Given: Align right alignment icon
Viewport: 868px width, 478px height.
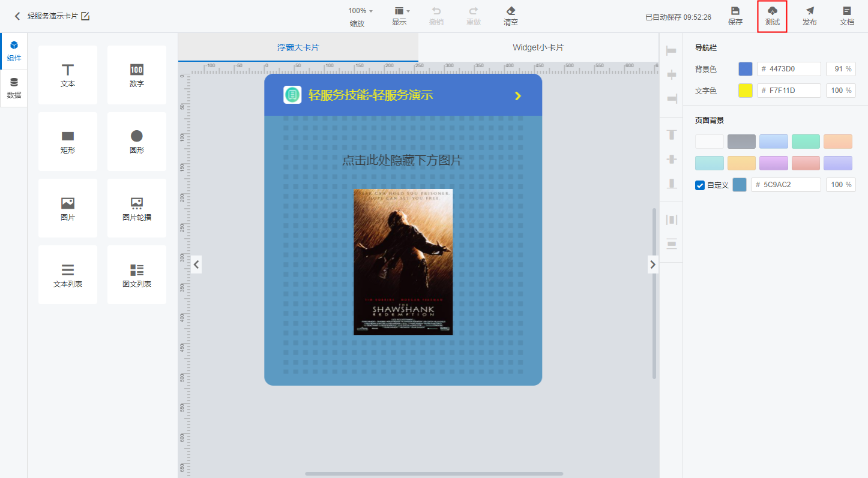Looking at the screenshot, I should [671, 98].
